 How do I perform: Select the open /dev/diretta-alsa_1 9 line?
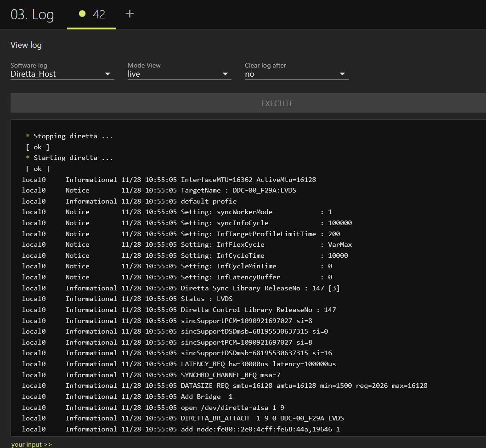click(153, 408)
